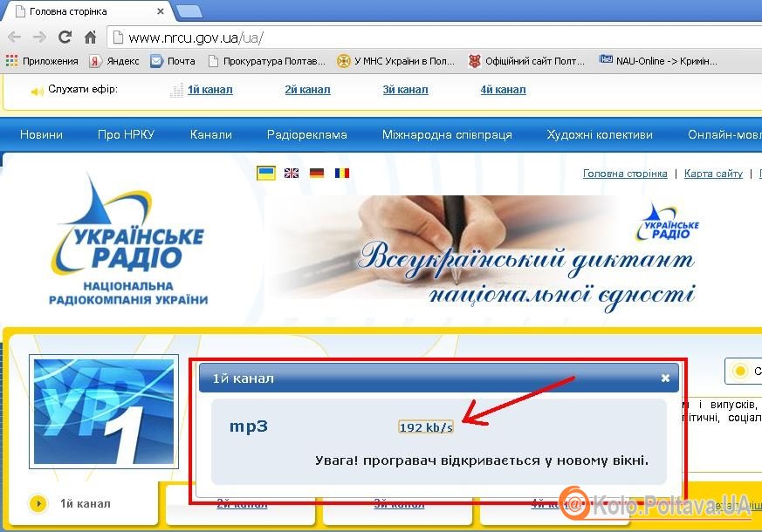The image size is (762, 532).
Task: Click the small Українське Радіо banner logo
Action: pyautogui.click(x=669, y=223)
